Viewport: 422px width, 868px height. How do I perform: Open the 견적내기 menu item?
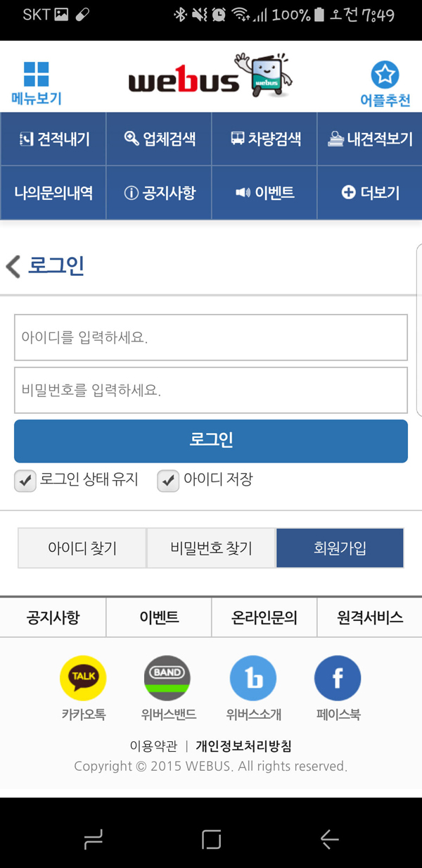tap(53, 139)
